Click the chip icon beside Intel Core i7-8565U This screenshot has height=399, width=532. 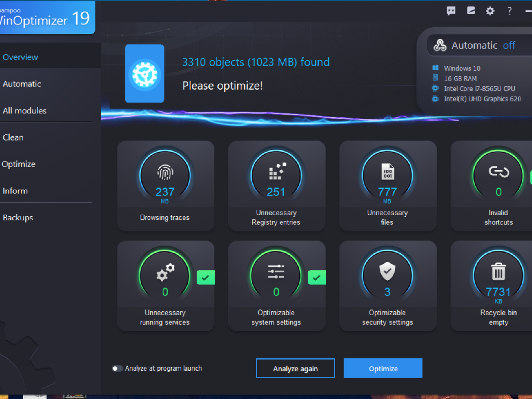(x=435, y=89)
